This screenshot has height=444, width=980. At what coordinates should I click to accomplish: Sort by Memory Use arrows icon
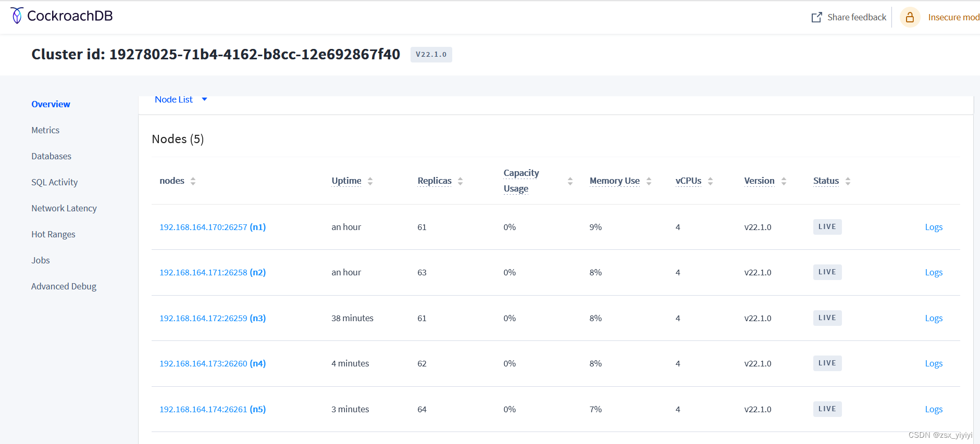point(649,181)
